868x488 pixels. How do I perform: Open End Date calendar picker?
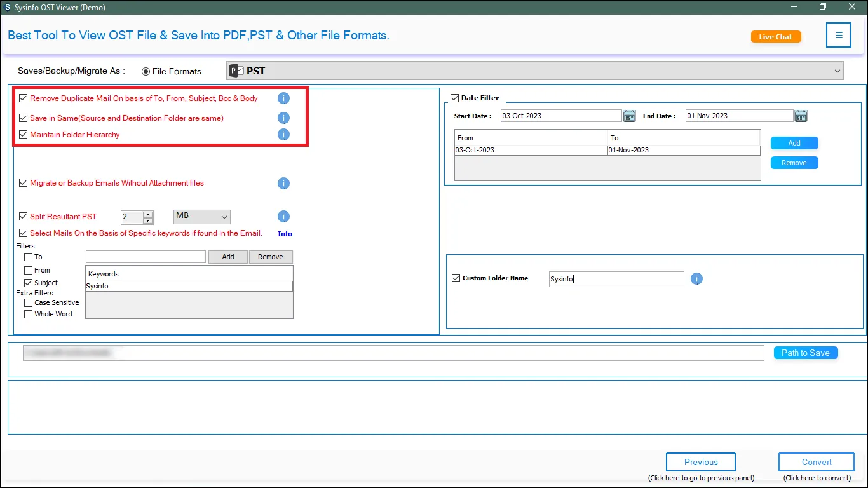[x=801, y=116]
